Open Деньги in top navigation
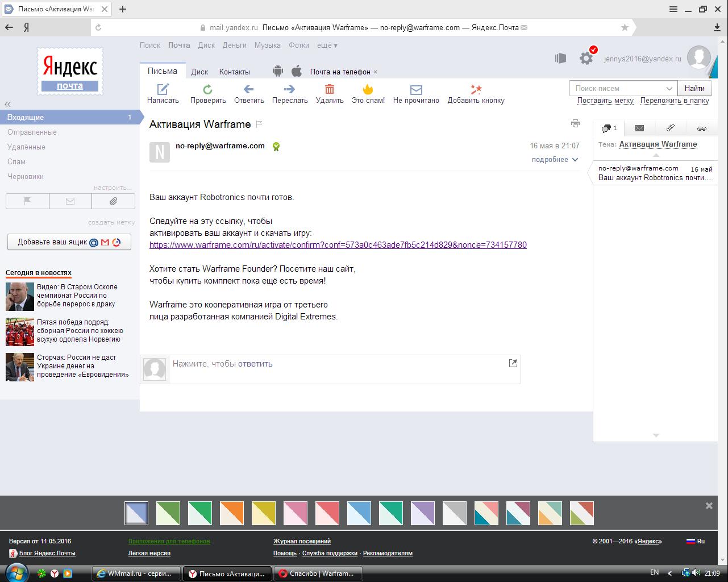This screenshot has height=582, width=728. [x=234, y=45]
